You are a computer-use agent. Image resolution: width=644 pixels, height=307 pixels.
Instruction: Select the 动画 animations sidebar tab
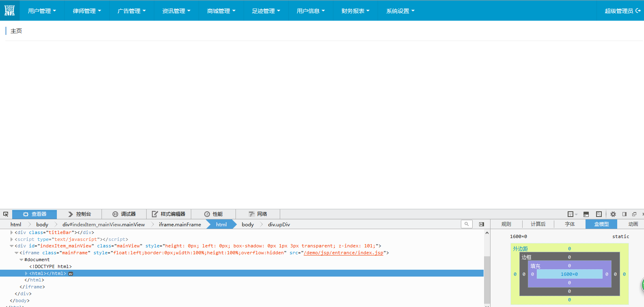click(633, 224)
